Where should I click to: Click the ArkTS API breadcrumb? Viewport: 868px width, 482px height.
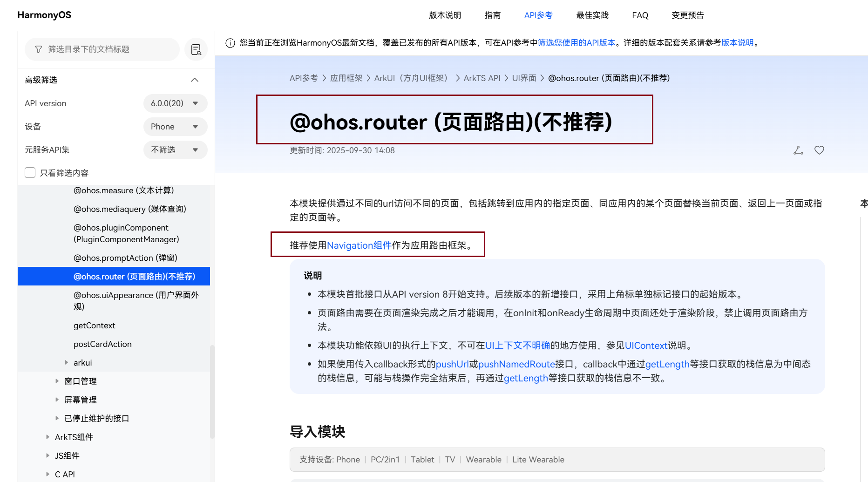(482, 78)
